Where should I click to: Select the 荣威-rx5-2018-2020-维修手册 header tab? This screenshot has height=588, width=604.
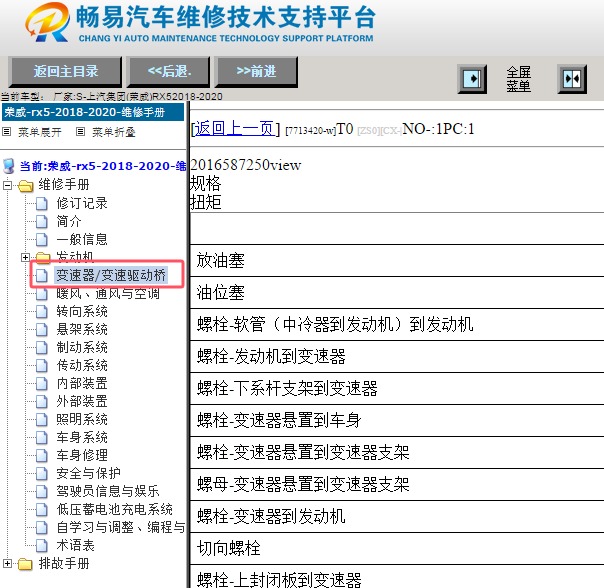93,112
